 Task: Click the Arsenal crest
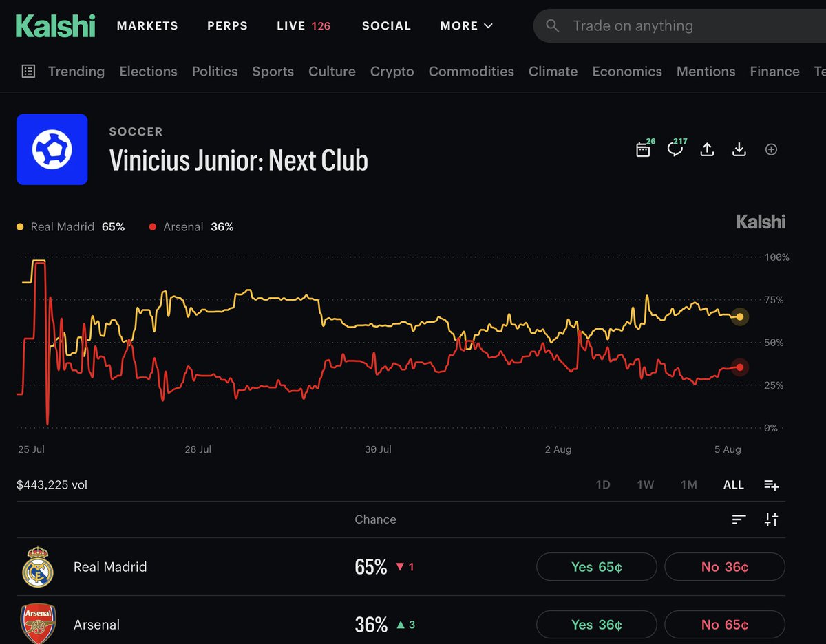click(38, 623)
